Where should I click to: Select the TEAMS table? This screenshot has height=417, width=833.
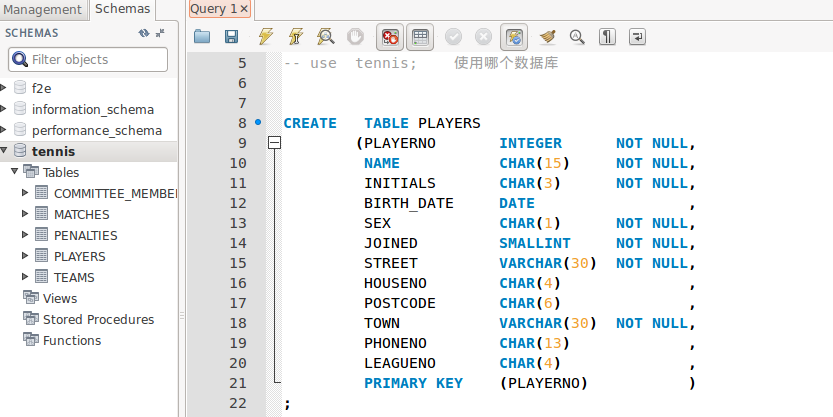(x=74, y=277)
